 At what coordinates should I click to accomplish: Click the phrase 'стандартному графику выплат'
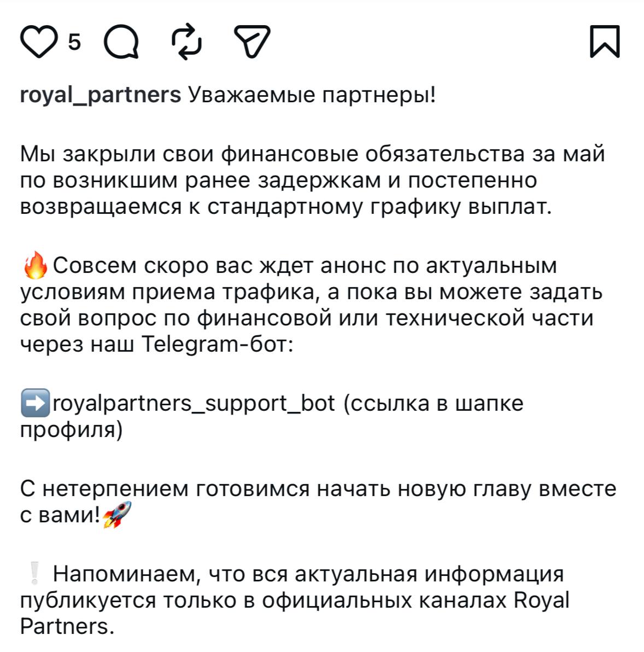(x=379, y=207)
